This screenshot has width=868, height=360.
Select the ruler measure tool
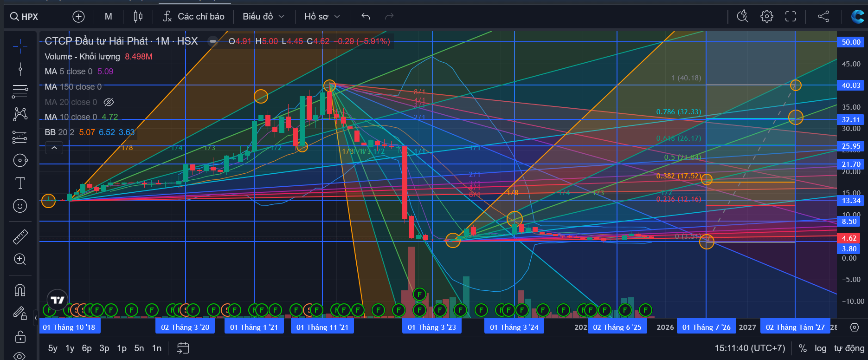[20, 237]
